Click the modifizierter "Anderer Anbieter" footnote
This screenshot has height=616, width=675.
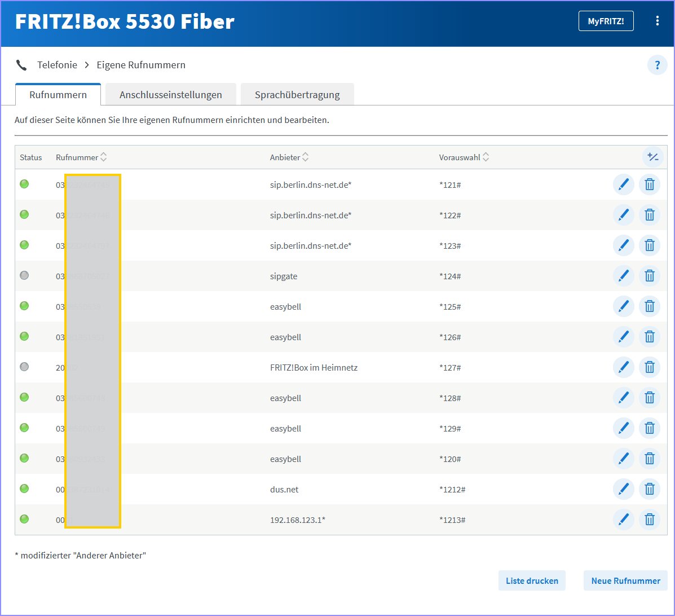tap(81, 555)
